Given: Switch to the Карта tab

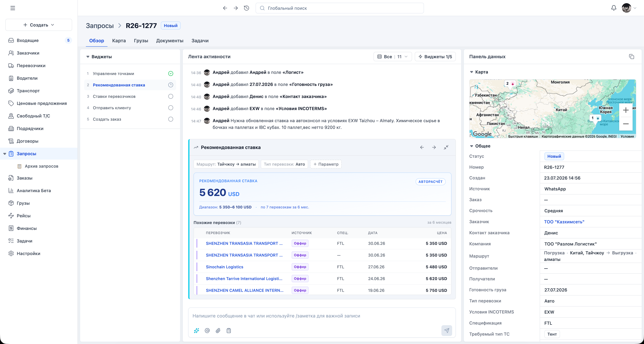Looking at the screenshot, I should 119,41.
